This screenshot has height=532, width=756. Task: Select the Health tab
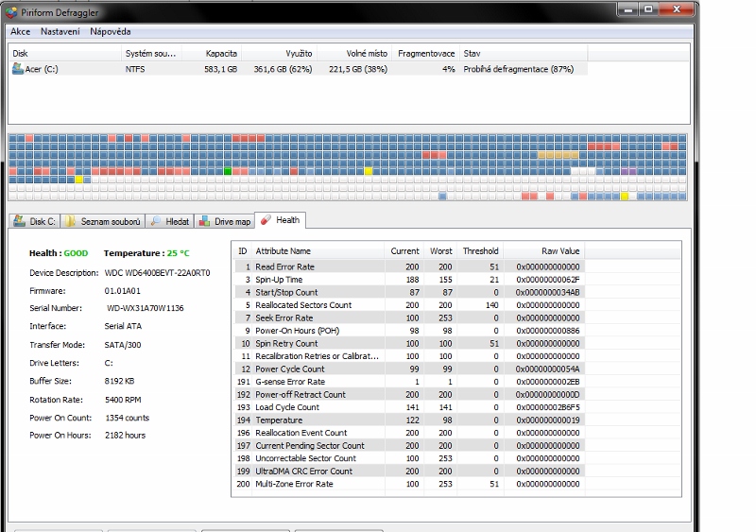pos(280,220)
